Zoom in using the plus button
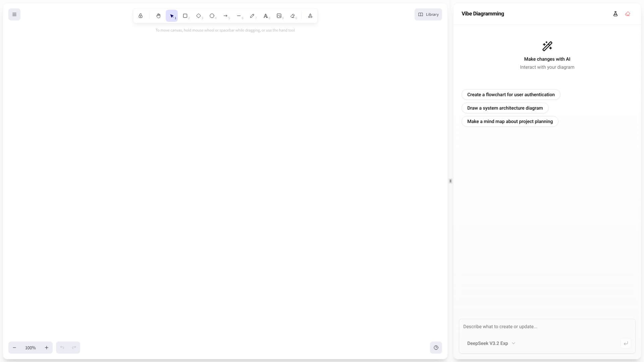This screenshot has width=644, height=362. 47,348
